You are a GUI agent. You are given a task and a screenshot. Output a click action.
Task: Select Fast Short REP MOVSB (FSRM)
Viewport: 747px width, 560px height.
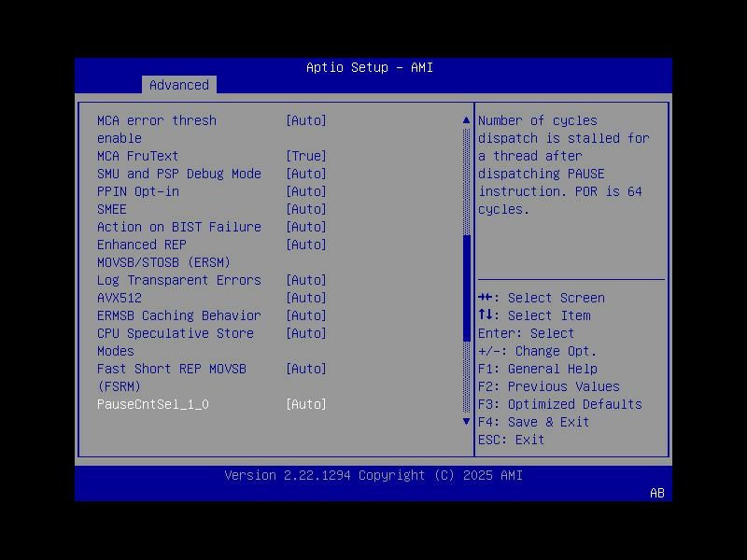(x=172, y=378)
